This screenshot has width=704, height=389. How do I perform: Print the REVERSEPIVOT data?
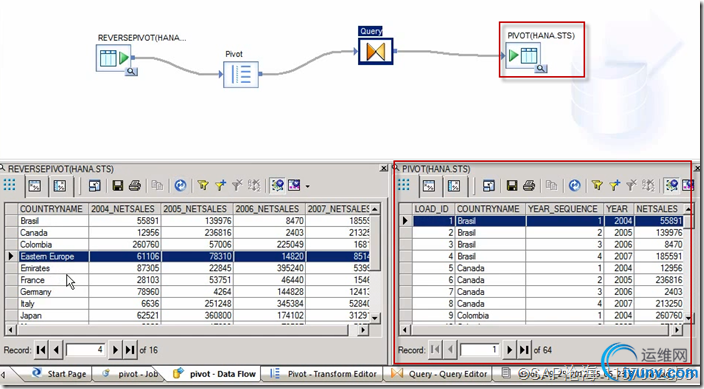135,186
